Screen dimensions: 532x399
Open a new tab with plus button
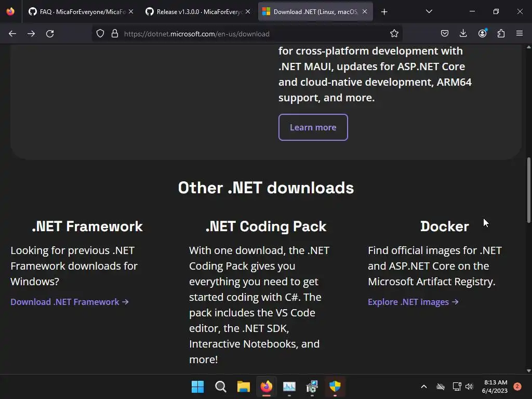pos(384,11)
